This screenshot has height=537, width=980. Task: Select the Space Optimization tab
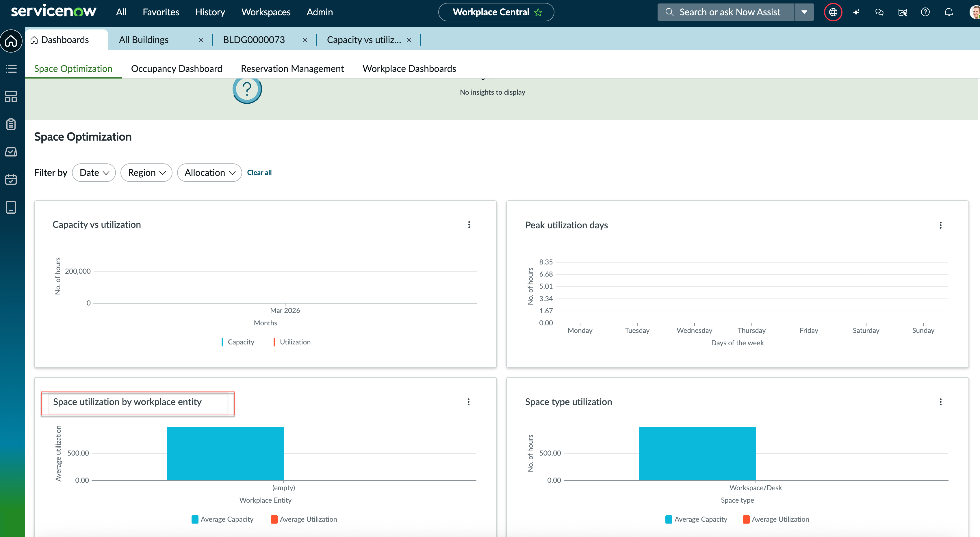(x=73, y=69)
